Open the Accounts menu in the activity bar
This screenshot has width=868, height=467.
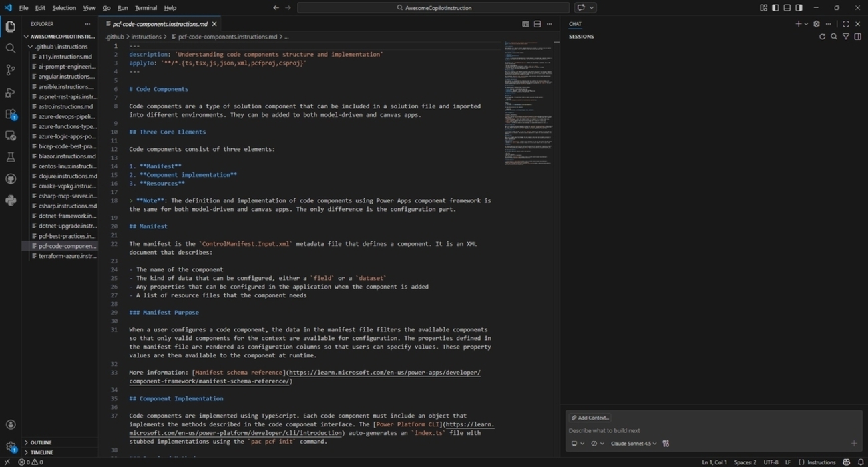click(11, 424)
